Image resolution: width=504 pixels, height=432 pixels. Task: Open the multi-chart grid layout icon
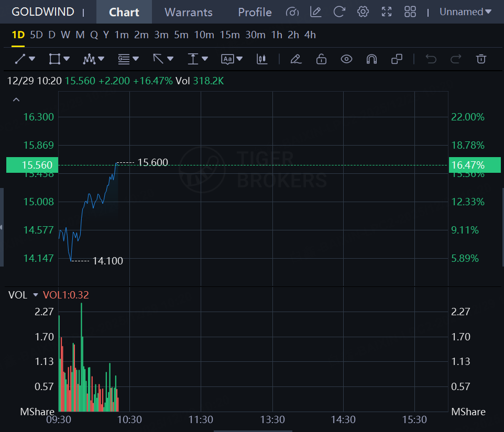[410, 12]
